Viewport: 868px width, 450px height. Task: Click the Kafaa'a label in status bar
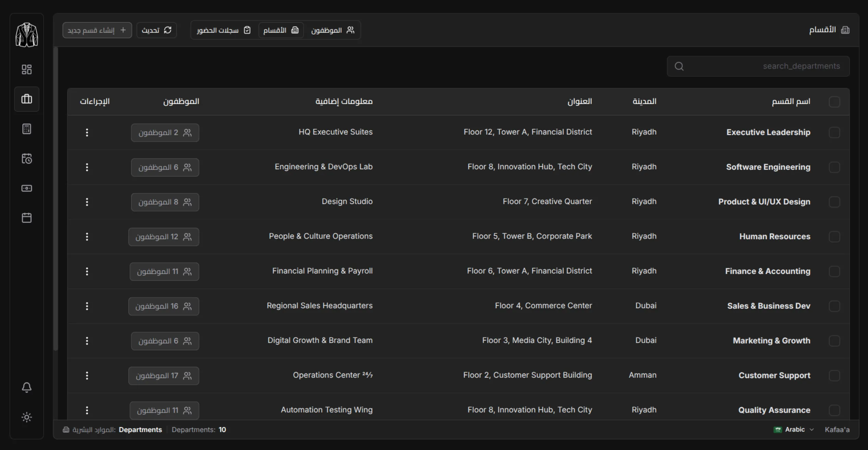[x=837, y=429]
